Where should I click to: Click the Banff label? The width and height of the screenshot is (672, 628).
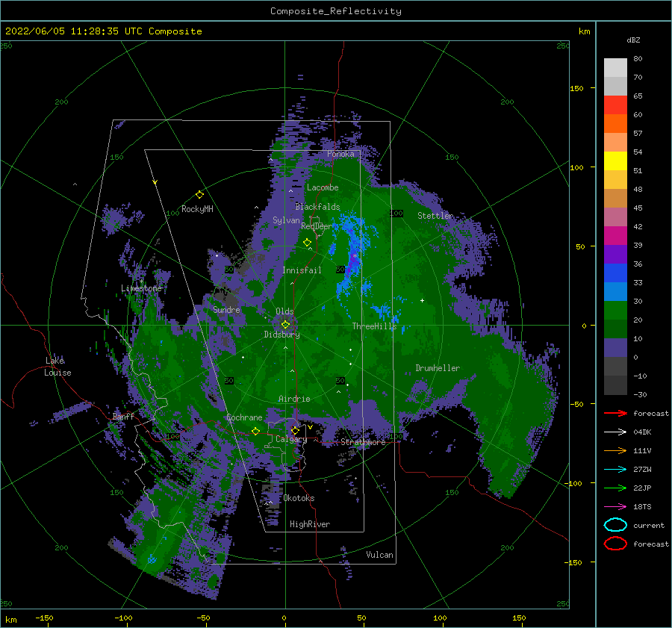pyautogui.click(x=123, y=416)
